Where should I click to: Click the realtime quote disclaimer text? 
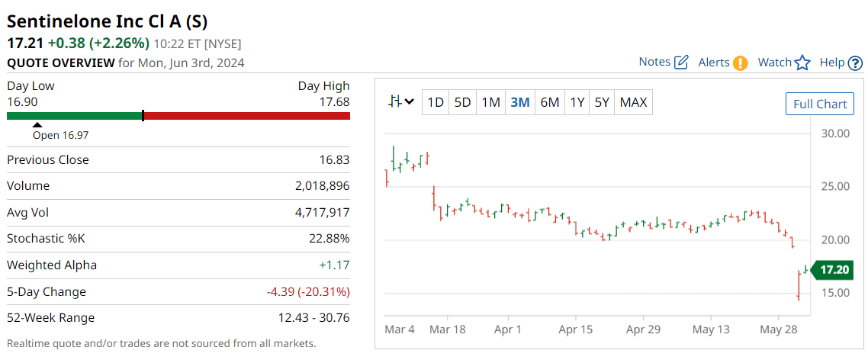point(161,343)
